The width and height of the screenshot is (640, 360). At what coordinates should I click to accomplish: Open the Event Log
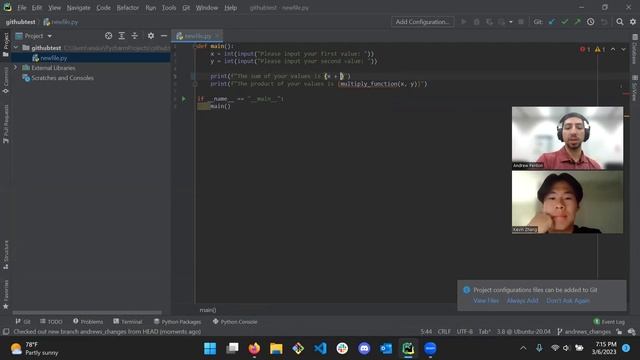pyautogui.click(x=609, y=322)
